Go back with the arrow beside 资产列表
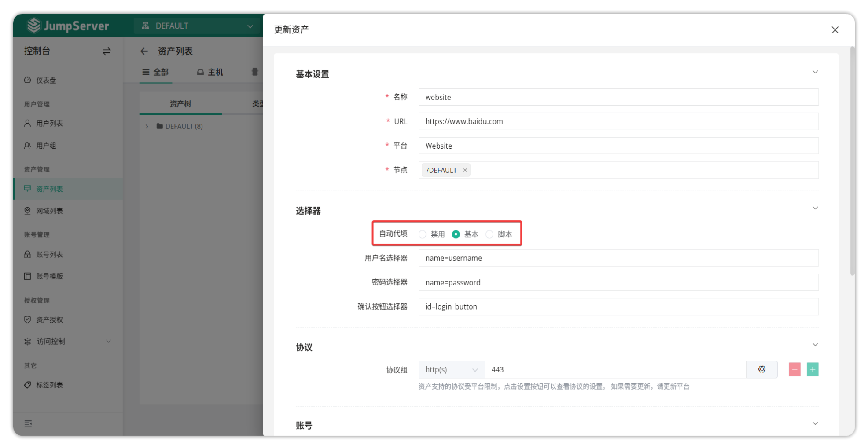This screenshot has width=868, height=445. click(144, 51)
